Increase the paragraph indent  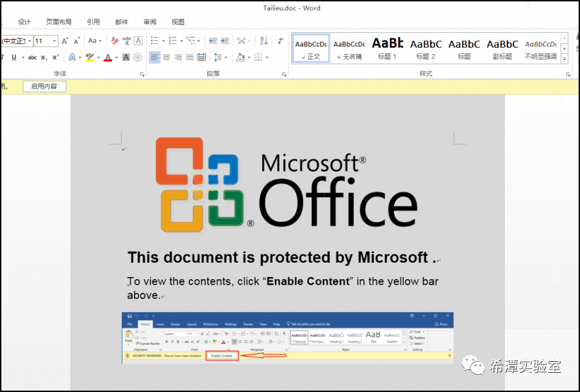[225, 41]
